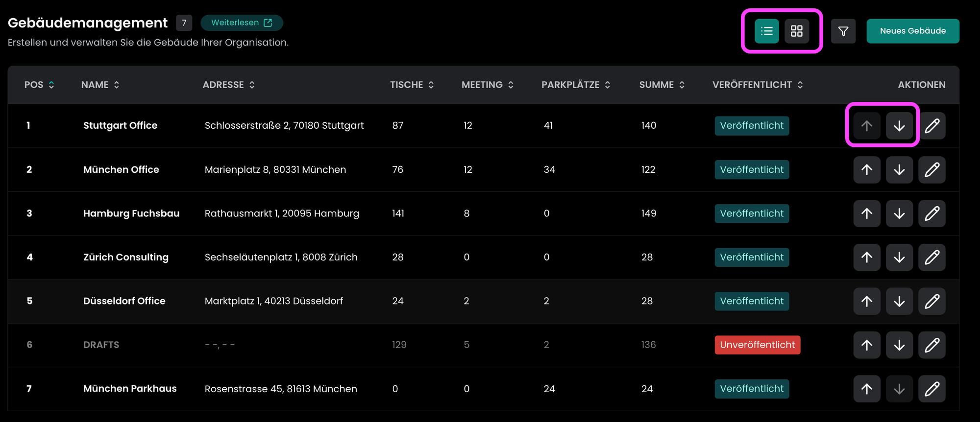Switch to list view layout
Screen dimensions: 980x422
point(766,31)
